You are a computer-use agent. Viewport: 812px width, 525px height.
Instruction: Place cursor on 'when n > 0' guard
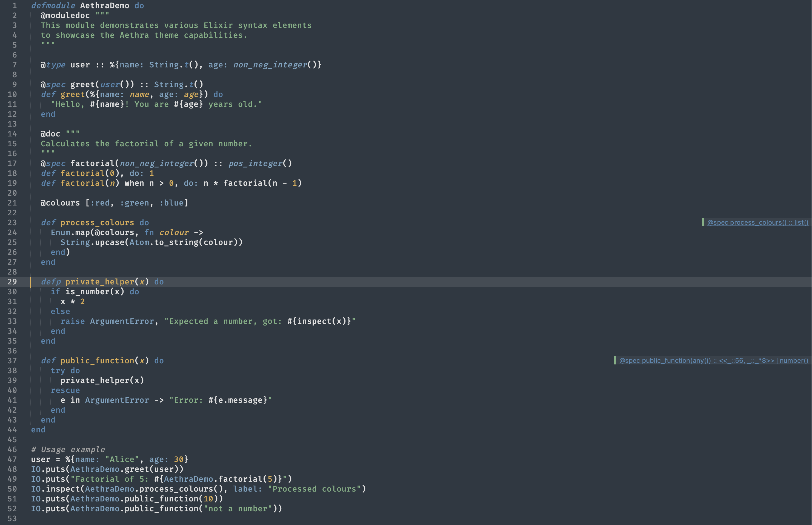149,183
